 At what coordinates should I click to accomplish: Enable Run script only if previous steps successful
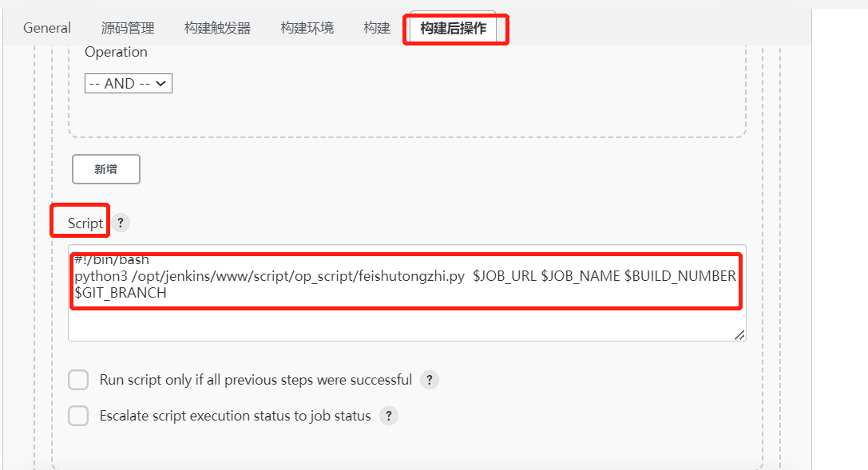point(78,380)
